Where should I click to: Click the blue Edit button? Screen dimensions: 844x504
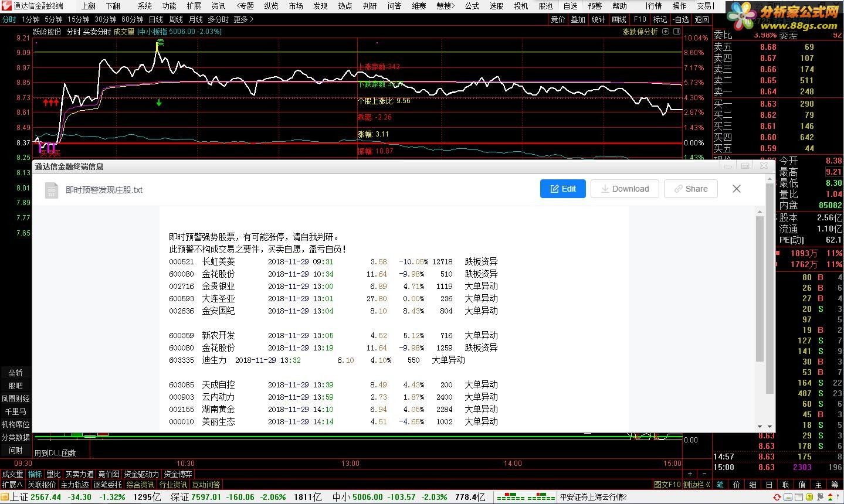(x=563, y=189)
